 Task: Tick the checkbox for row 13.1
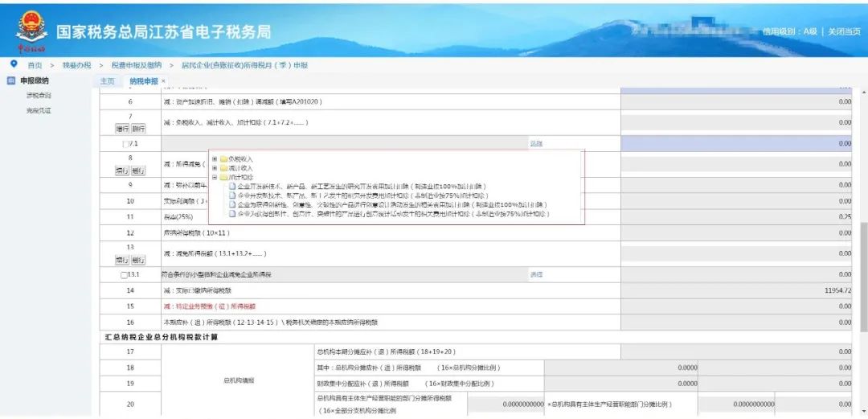124,275
